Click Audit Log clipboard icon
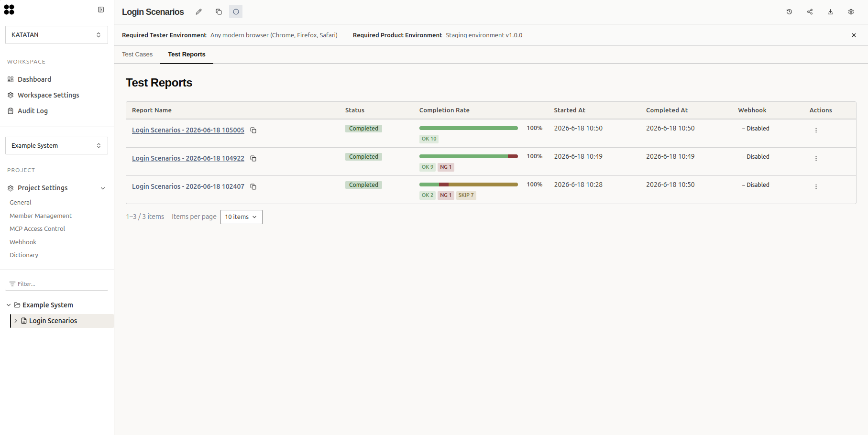 point(11,111)
